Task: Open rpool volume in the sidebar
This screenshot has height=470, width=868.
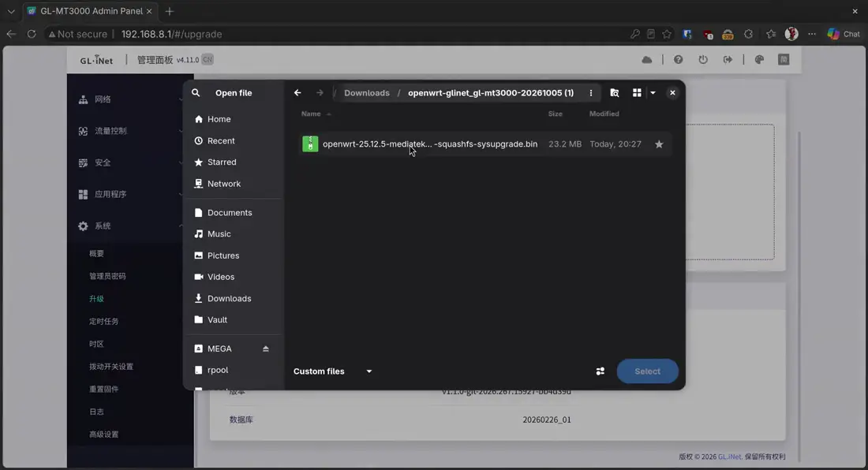Action: tap(234, 371)
